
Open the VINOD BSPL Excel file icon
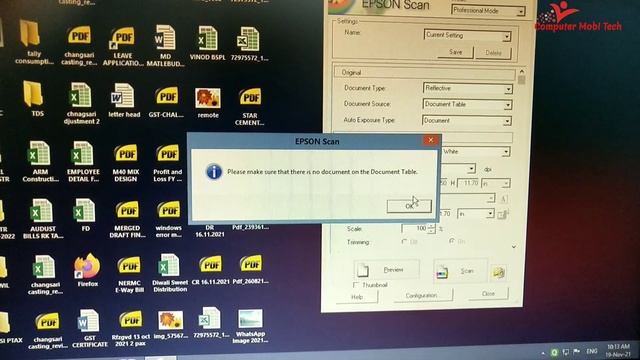[207, 43]
